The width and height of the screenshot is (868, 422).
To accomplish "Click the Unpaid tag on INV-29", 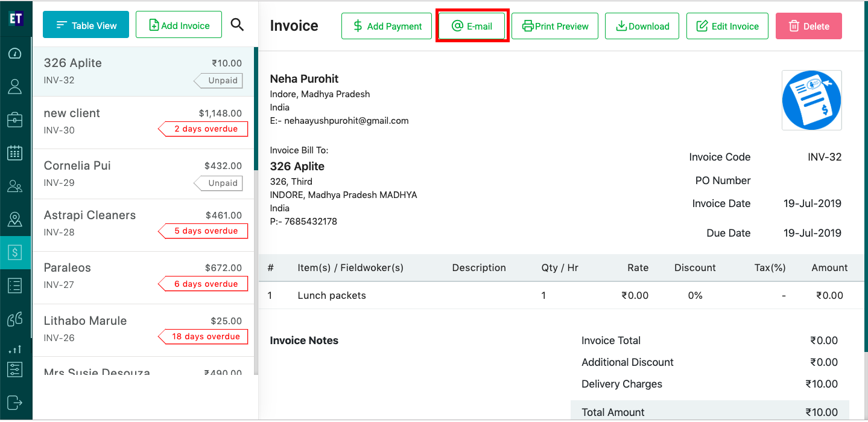I will [218, 183].
